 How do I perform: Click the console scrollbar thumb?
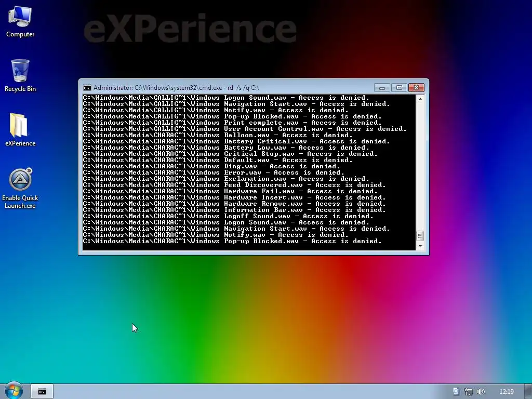(420, 236)
